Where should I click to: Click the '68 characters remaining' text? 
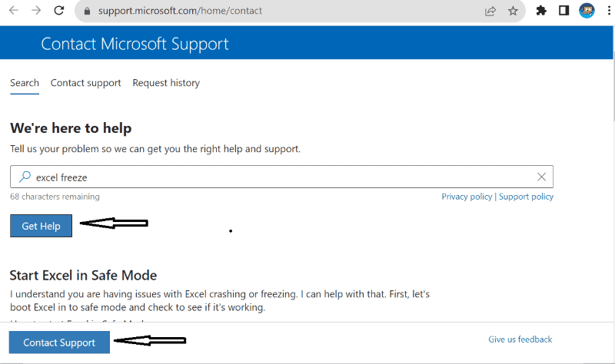click(55, 197)
